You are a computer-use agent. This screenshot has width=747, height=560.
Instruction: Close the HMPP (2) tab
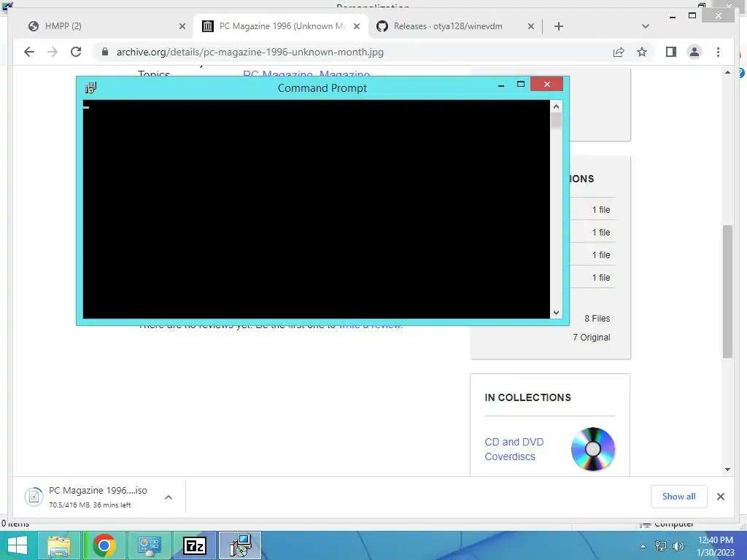click(182, 26)
